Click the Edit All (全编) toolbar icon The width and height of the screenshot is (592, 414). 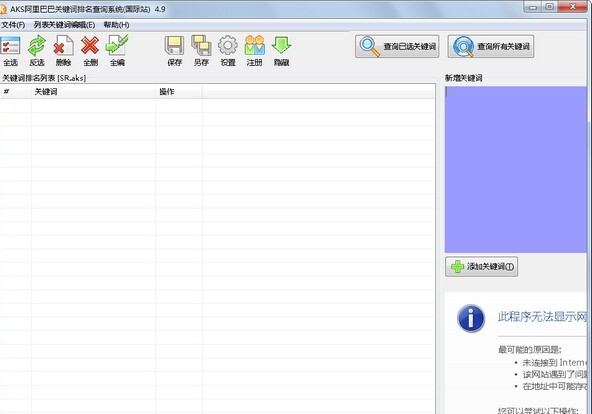117,51
